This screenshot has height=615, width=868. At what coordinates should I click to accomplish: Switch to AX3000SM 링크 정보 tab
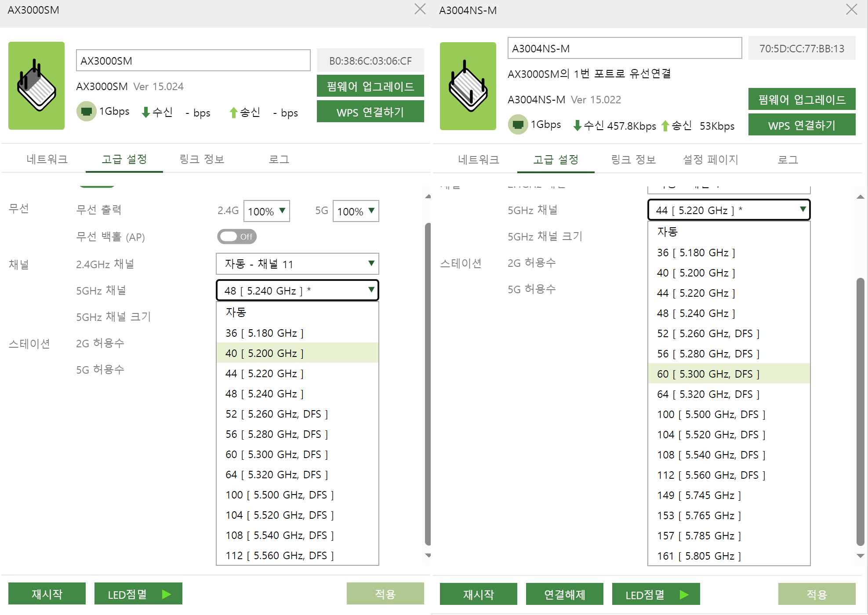coord(202,159)
